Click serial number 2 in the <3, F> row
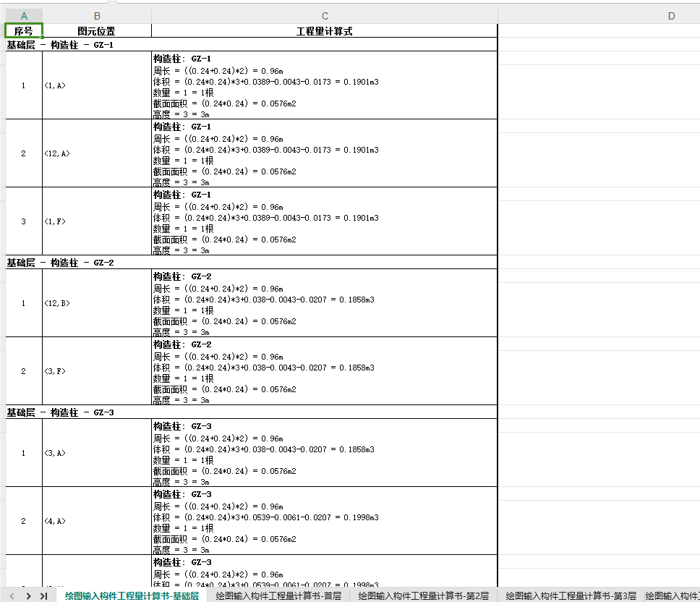Image resolution: width=700 pixels, height=602 pixels. pyautogui.click(x=24, y=371)
